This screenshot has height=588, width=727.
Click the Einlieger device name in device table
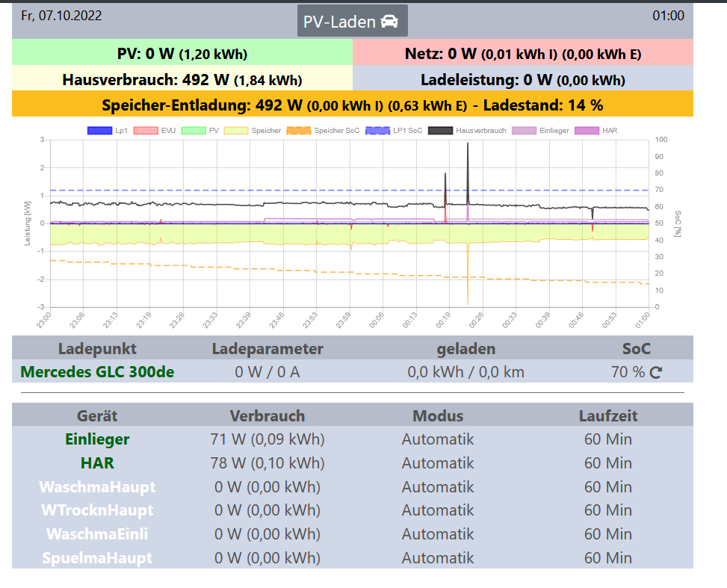(97, 439)
